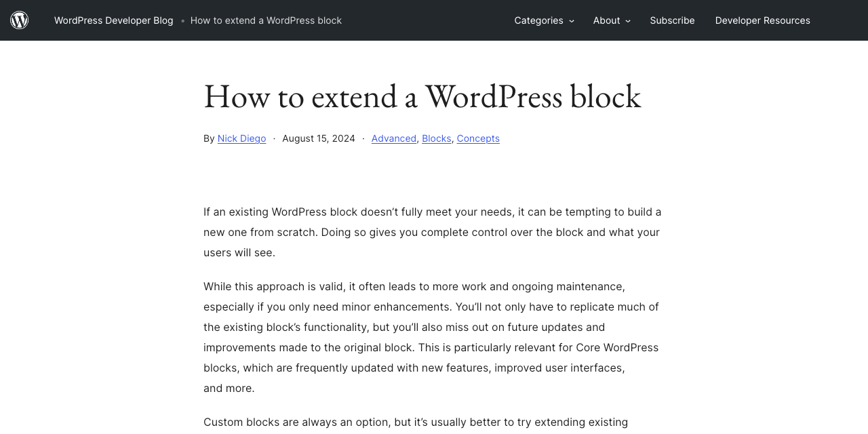This screenshot has width=868, height=434.
Task: Expand the About dropdown chevron
Action: [x=628, y=21]
